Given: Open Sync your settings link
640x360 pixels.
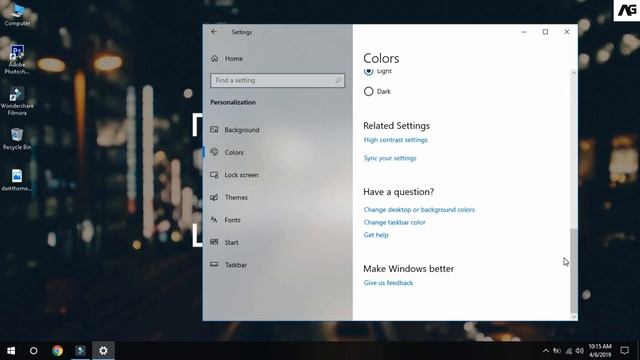Looking at the screenshot, I should point(390,158).
